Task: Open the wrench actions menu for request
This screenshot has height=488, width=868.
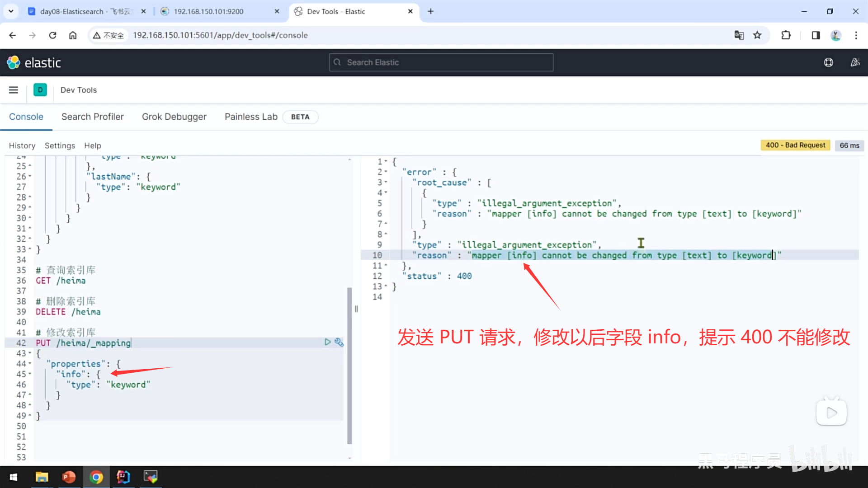Action: 339,342
